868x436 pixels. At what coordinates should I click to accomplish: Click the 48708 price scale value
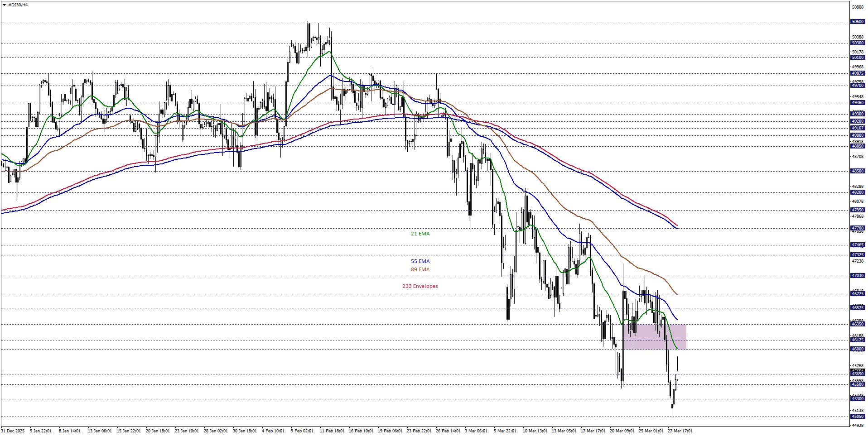tap(858, 157)
